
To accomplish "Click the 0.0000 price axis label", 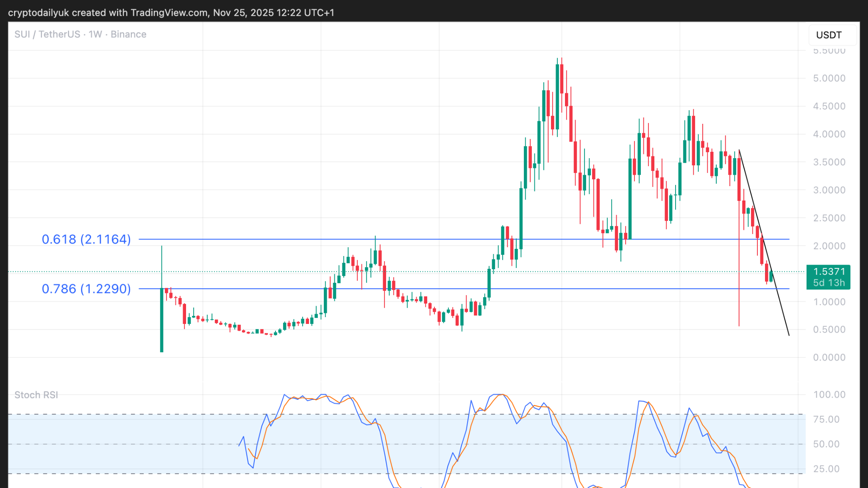I will [829, 357].
